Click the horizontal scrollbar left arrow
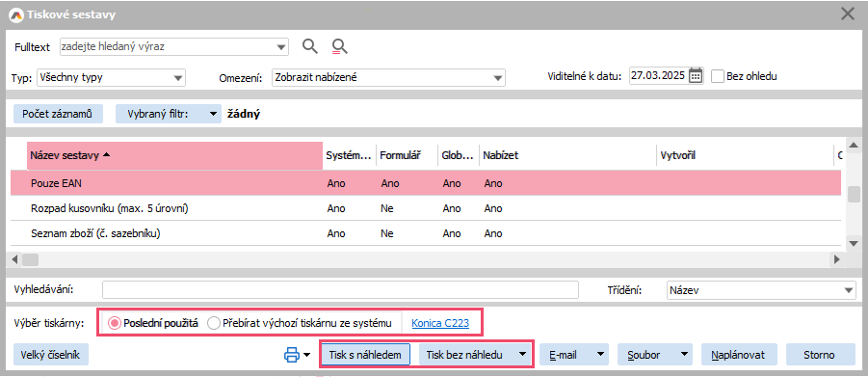The image size is (868, 377). coord(15,259)
